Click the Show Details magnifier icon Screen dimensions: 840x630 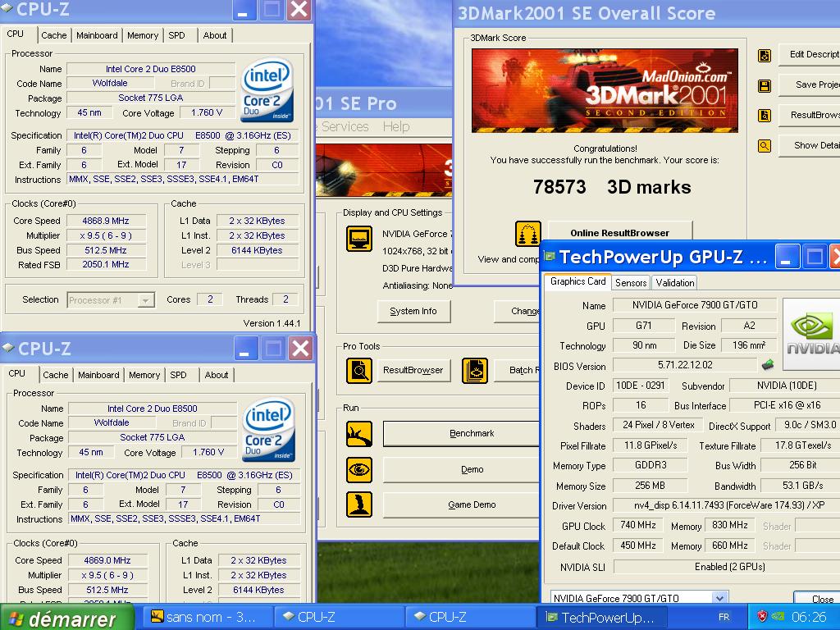coord(765,145)
